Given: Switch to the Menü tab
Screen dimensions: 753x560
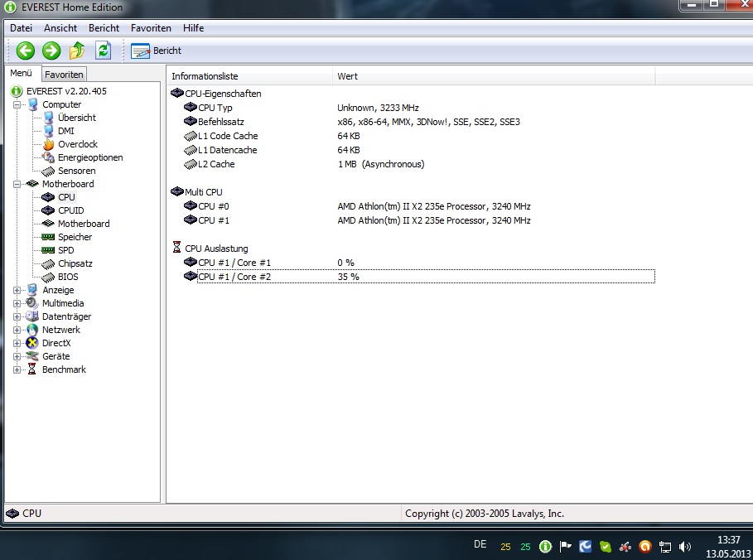Looking at the screenshot, I should [x=22, y=73].
